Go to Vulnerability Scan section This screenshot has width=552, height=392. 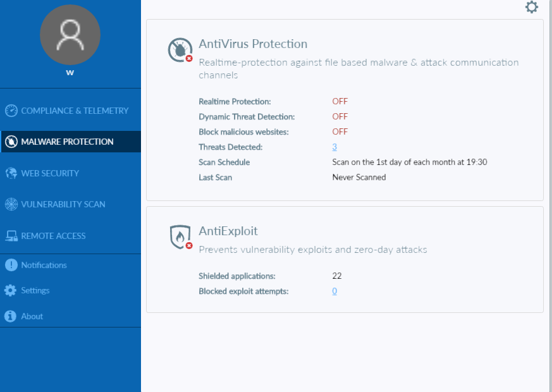click(63, 204)
